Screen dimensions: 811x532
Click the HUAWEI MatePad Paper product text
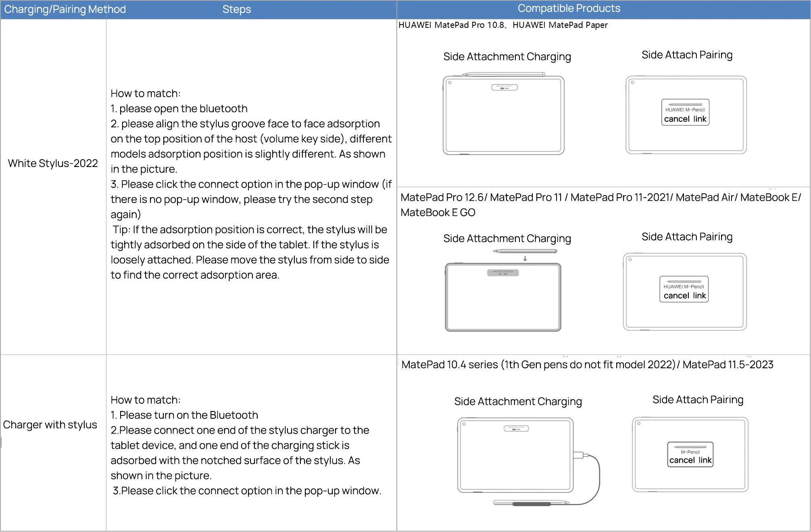coord(560,25)
